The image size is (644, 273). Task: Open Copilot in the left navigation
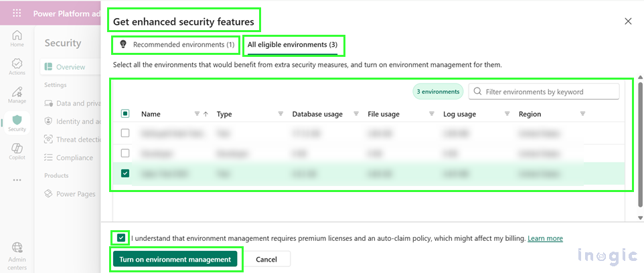tap(17, 151)
